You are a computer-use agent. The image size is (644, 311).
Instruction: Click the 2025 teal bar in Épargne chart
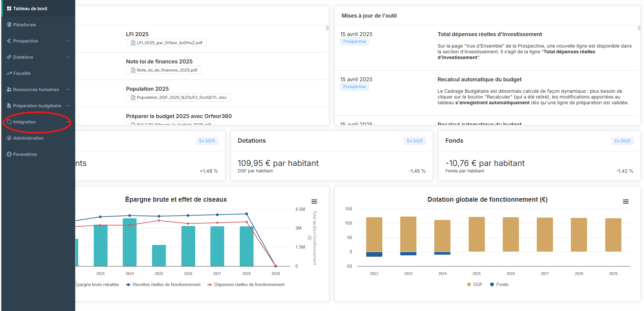point(159,255)
